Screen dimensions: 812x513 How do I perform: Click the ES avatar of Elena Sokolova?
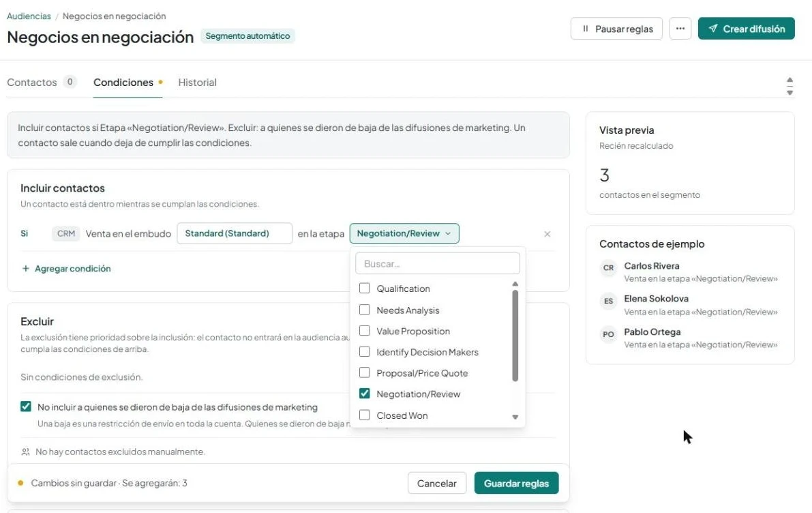click(608, 301)
